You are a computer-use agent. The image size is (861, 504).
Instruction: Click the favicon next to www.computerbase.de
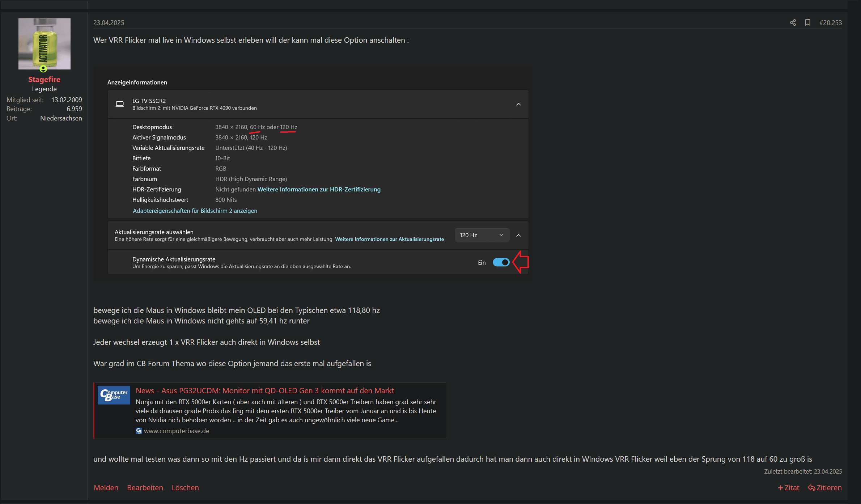[139, 431]
